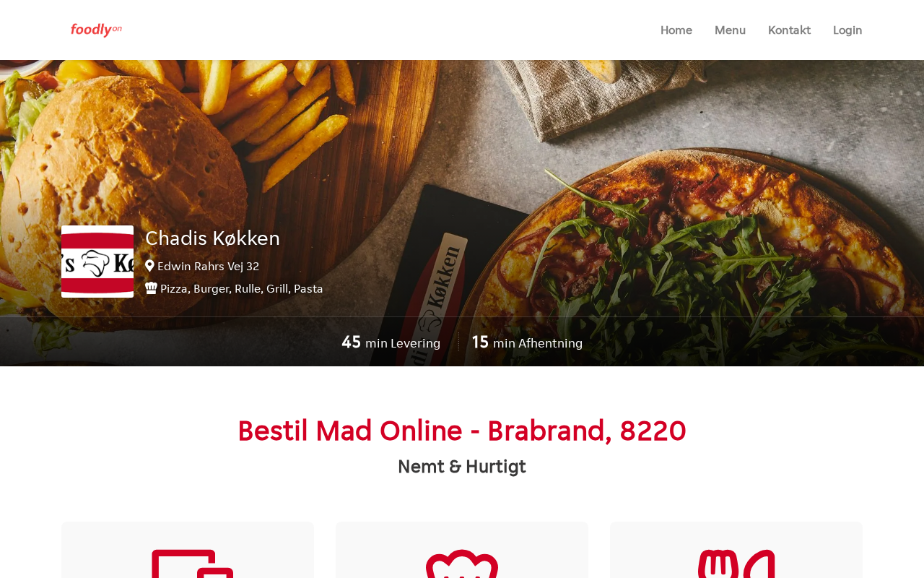Click the 45 min Levering info

[x=391, y=342]
